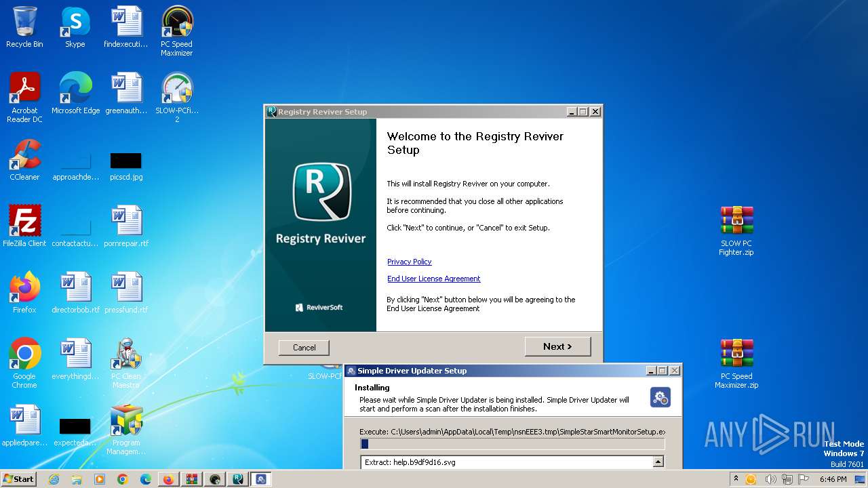Image resolution: width=868 pixels, height=488 pixels.
Task: Open FileZilla Client shortcut
Action: click(x=24, y=227)
